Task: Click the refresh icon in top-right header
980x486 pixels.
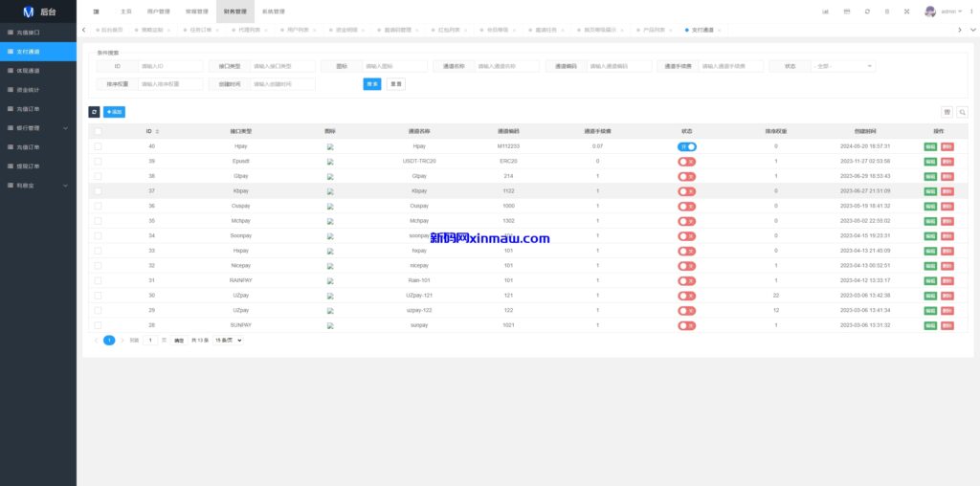Action: [x=867, y=11]
